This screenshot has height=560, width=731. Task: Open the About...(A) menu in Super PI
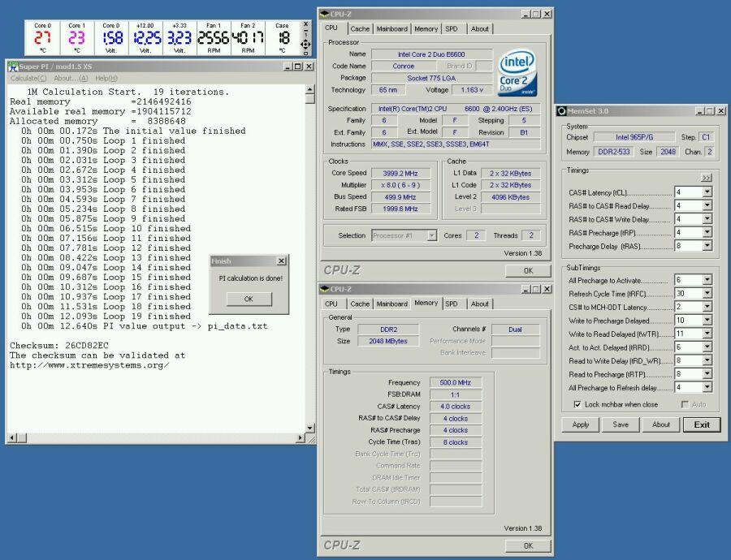(x=71, y=78)
